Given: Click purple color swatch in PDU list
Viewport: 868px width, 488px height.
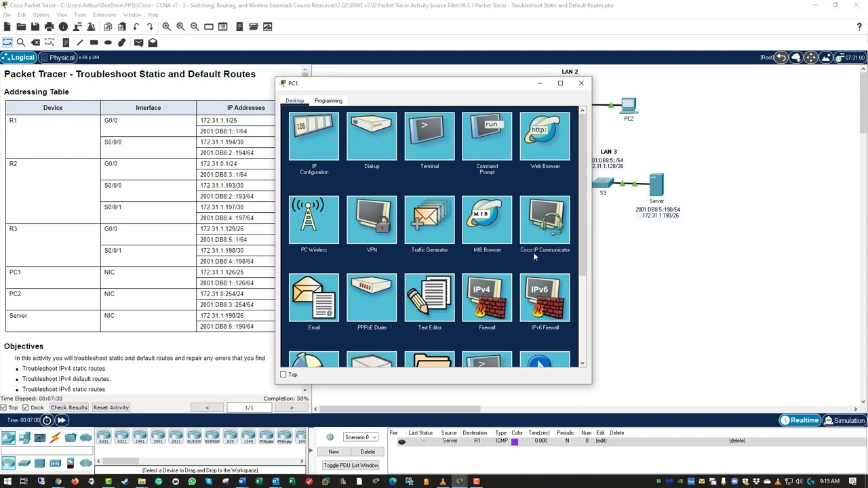Looking at the screenshot, I should pos(515,441).
